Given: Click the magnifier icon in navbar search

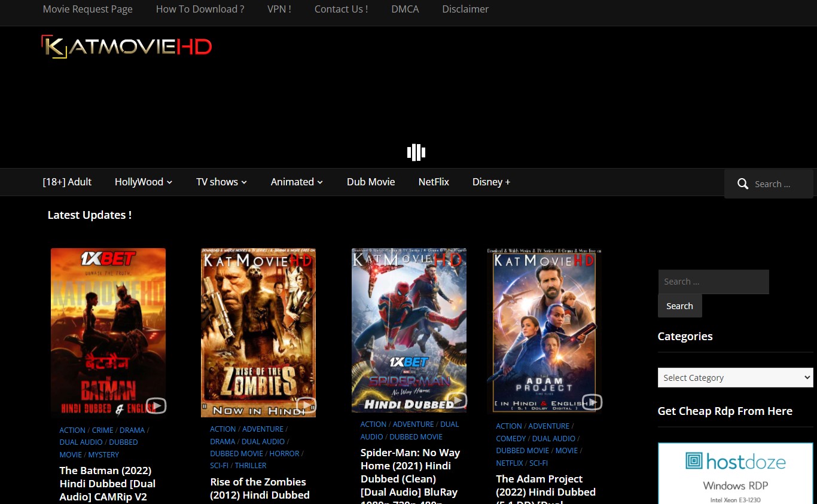Looking at the screenshot, I should (742, 184).
